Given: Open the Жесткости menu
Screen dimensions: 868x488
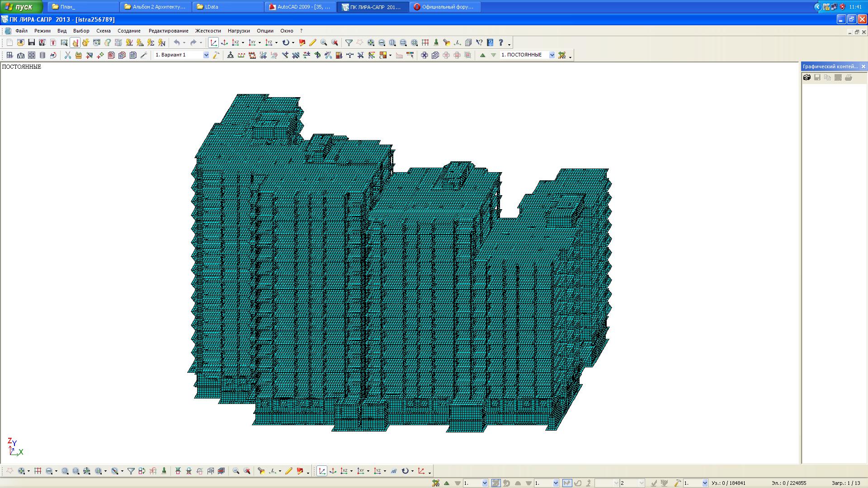Looking at the screenshot, I should (x=208, y=31).
